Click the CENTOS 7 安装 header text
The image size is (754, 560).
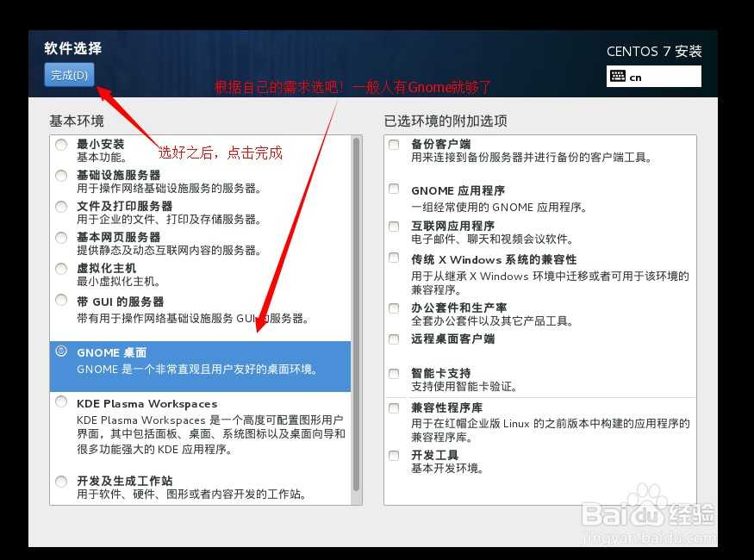tap(654, 51)
